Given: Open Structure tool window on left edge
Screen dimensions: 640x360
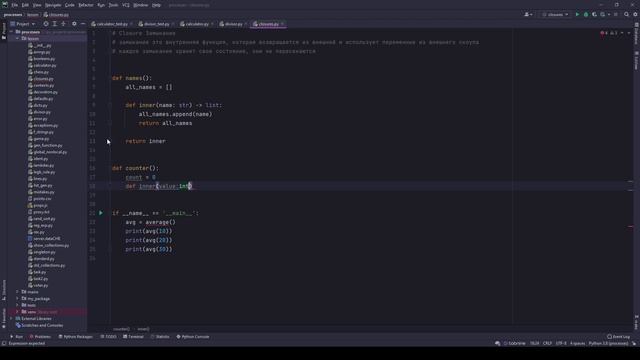Looking at the screenshot, I should tap(4, 289).
